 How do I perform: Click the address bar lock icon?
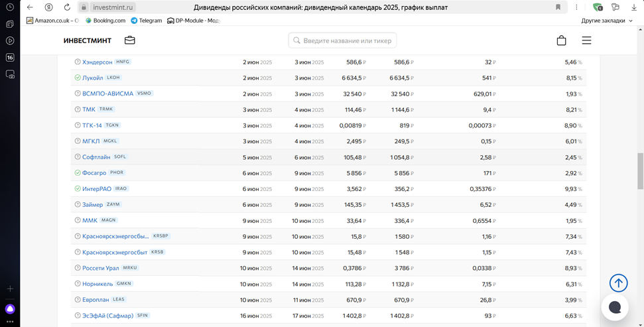point(84,7)
